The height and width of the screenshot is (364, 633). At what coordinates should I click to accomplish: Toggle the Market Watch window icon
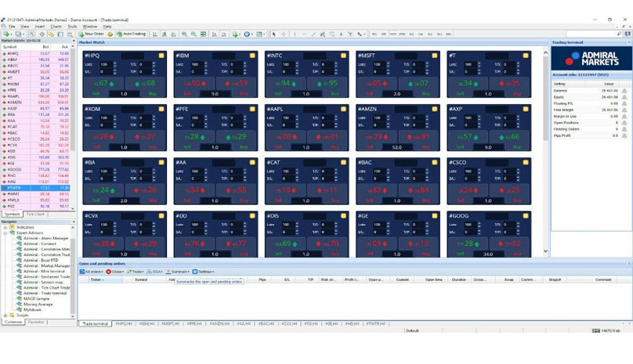[32, 34]
